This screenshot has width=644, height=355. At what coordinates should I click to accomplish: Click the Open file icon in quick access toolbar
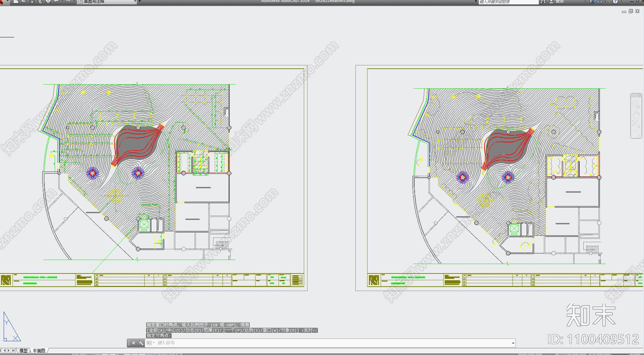point(24,2)
